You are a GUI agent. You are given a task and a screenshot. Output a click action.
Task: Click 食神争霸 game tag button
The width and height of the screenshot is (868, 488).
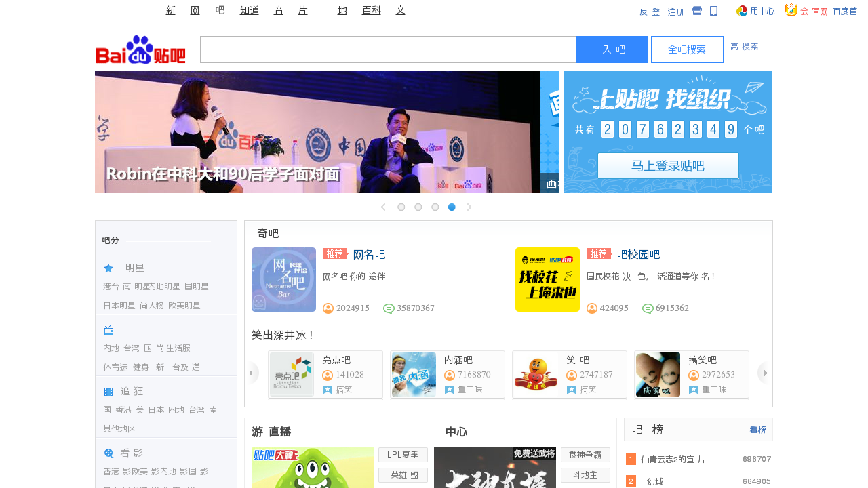click(585, 455)
